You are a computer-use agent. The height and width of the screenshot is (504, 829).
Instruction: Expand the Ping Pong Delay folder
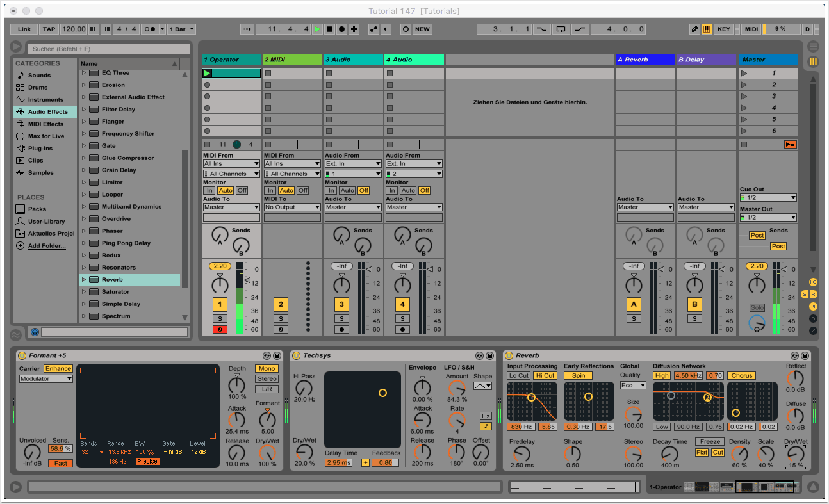83,243
